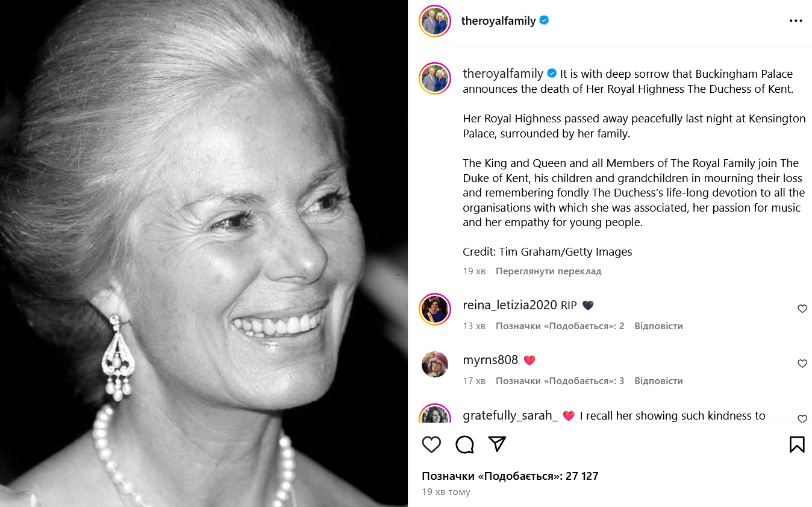
Task: Open myrns808 profile picture
Action: pos(435,364)
